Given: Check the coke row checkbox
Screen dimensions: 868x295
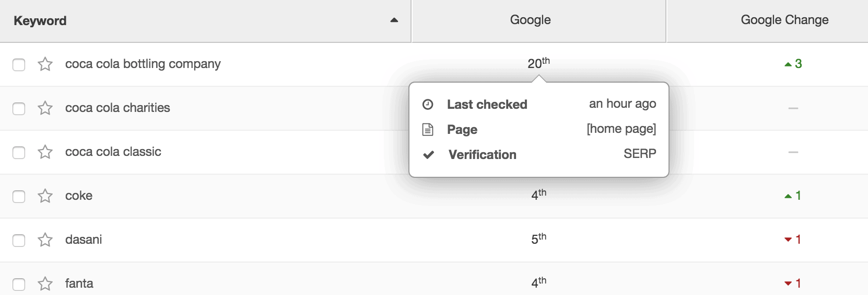Looking at the screenshot, I should [x=19, y=197].
